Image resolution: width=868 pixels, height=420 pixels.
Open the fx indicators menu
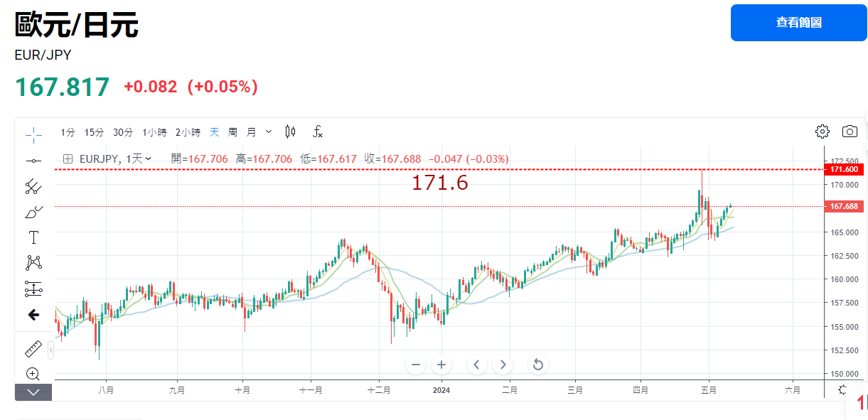click(x=318, y=131)
